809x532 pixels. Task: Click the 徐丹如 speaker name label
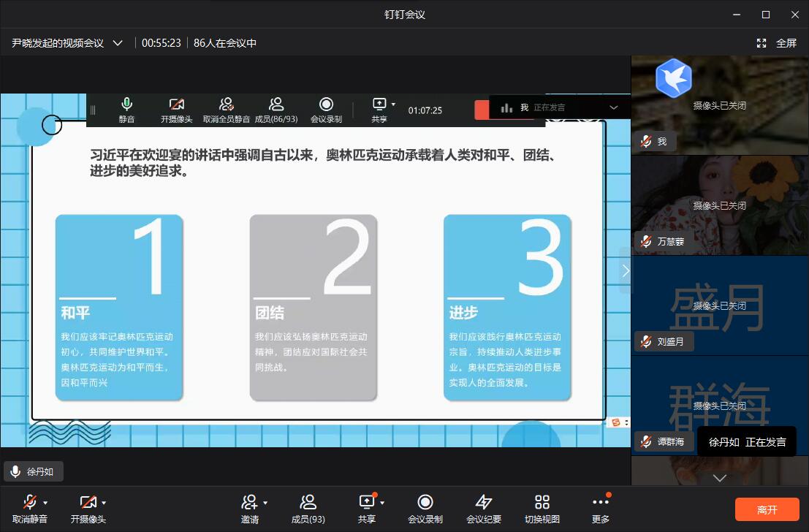34,471
